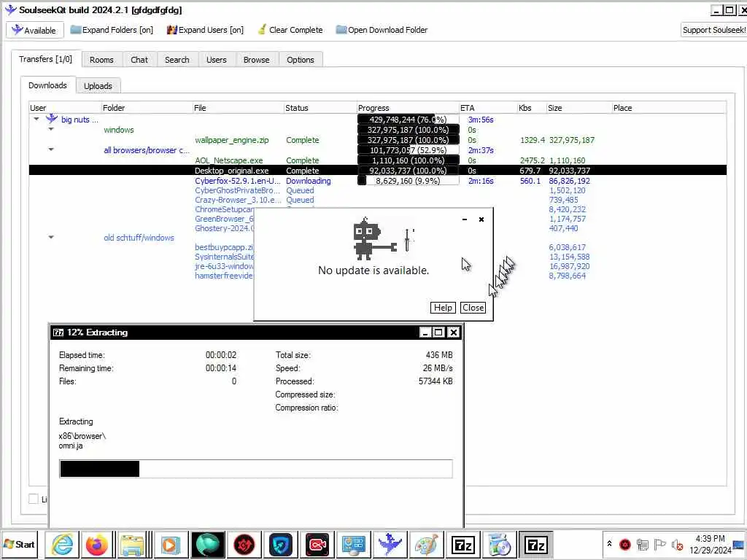Click 7z icon in Extracting title bar
The width and height of the screenshot is (747, 560).
coord(58,332)
